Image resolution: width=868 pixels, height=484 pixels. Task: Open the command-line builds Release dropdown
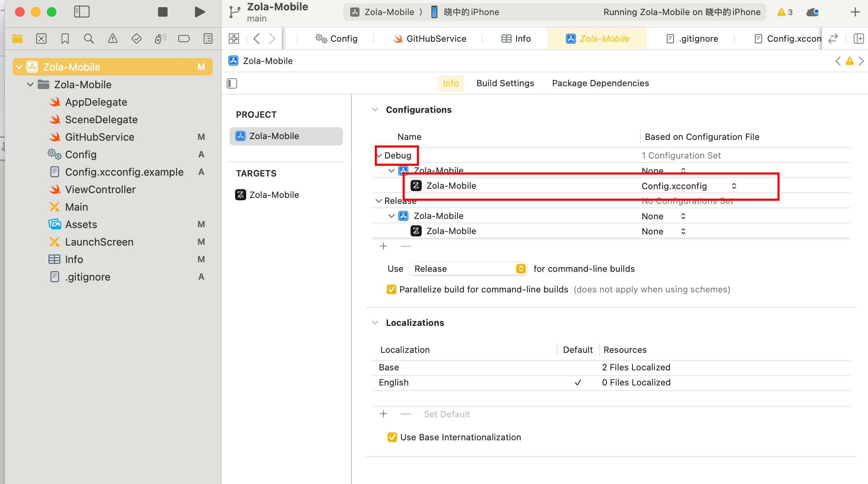coord(468,269)
